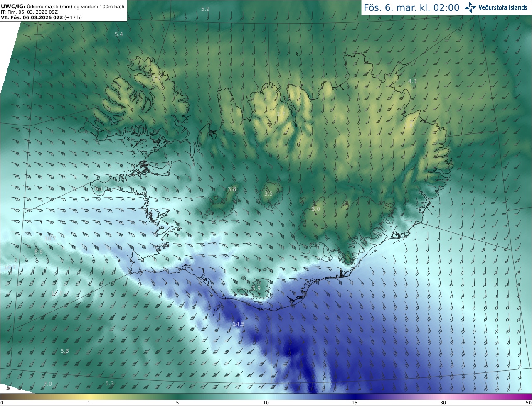The image size is (532, 406).
Task: Click the green shade at scale mark 5
Action: coord(177,396)
